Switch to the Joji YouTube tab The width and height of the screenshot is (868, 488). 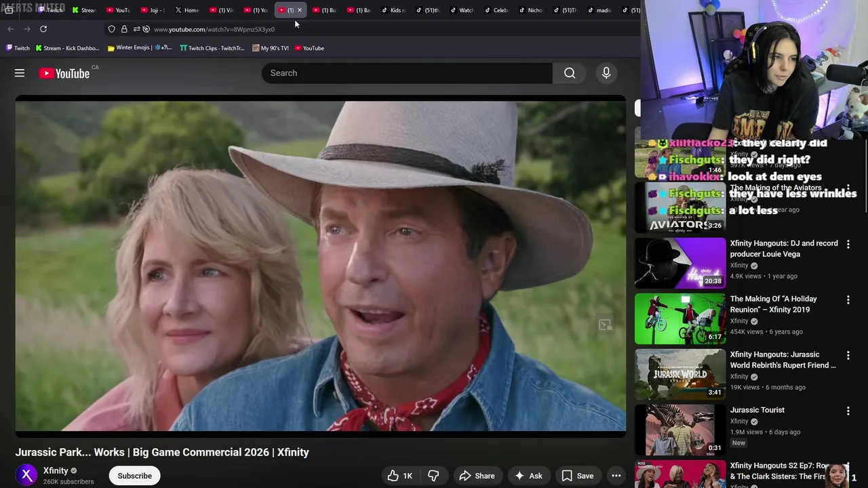coord(153,10)
